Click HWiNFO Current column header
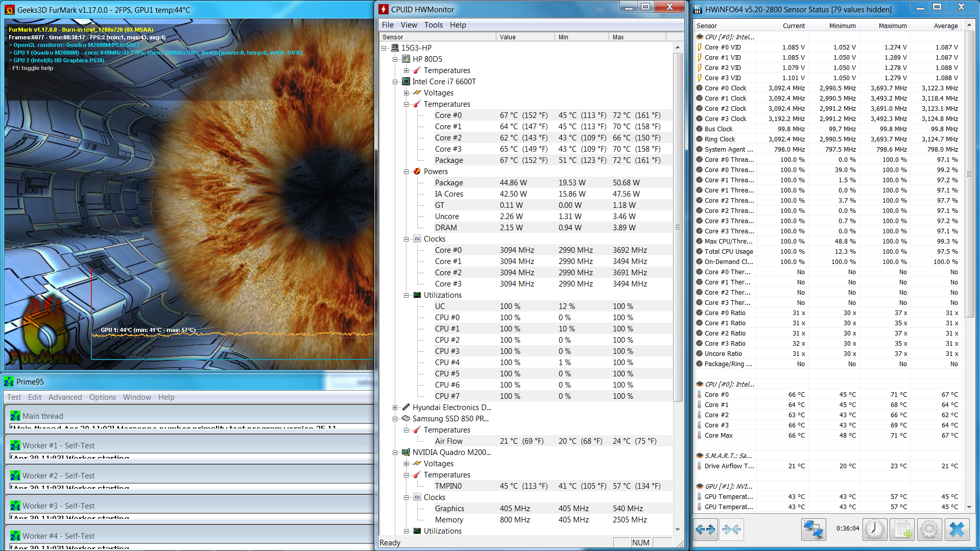Image resolution: width=980 pixels, height=551 pixels. [783, 26]
